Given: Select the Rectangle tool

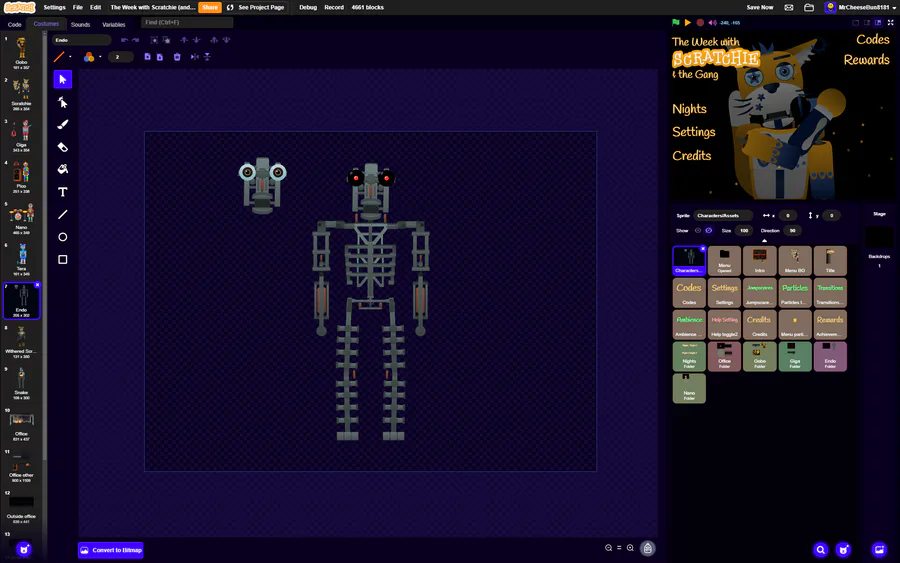Looking at the screenshot, I should point(63,259).
